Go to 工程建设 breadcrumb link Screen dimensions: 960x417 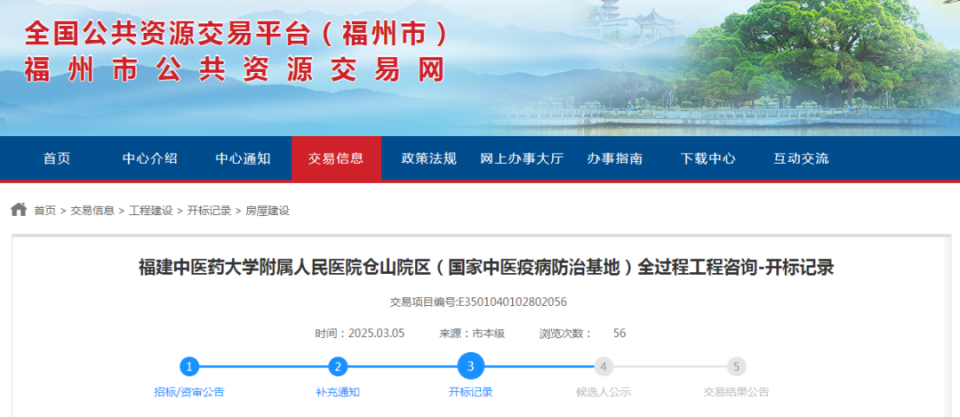coord(151,211)
